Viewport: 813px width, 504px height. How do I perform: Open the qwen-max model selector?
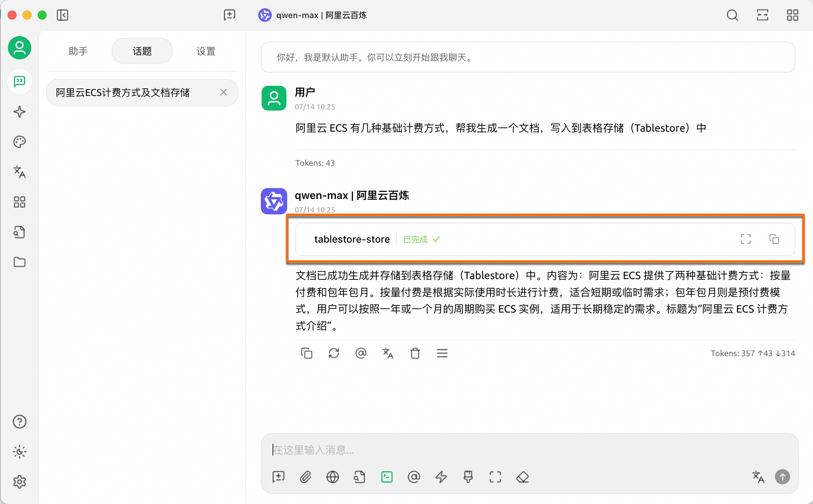click(x=312, y=15)
